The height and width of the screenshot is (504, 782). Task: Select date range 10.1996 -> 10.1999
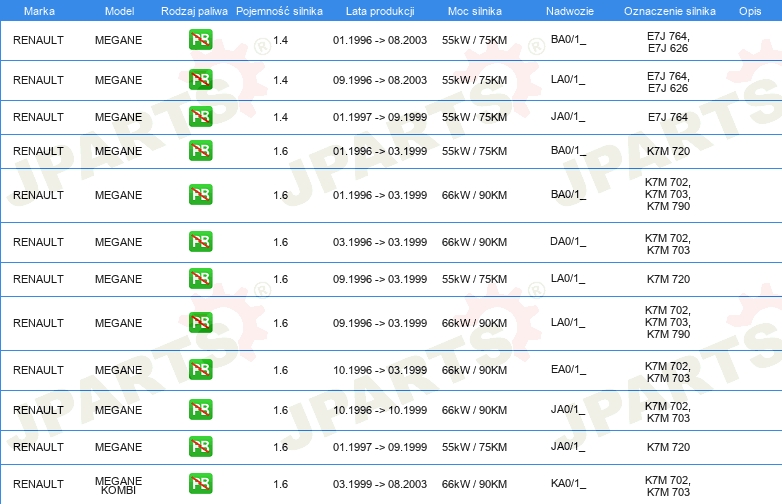380,410
